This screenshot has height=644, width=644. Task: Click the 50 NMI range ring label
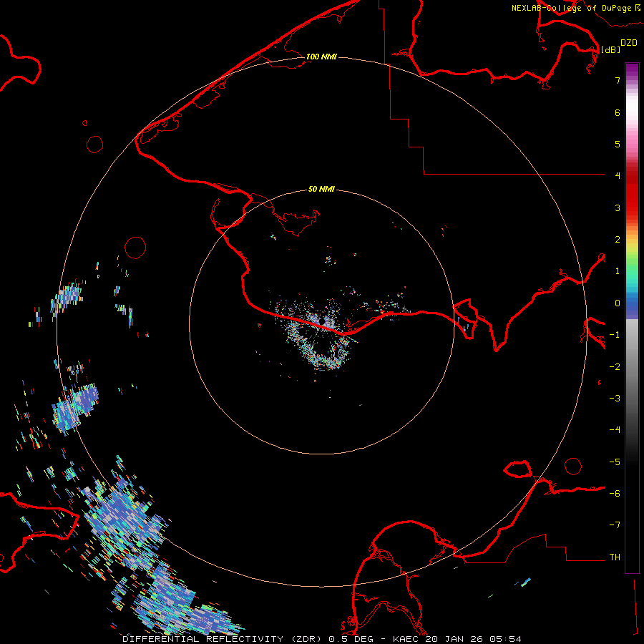pos(321,189)
